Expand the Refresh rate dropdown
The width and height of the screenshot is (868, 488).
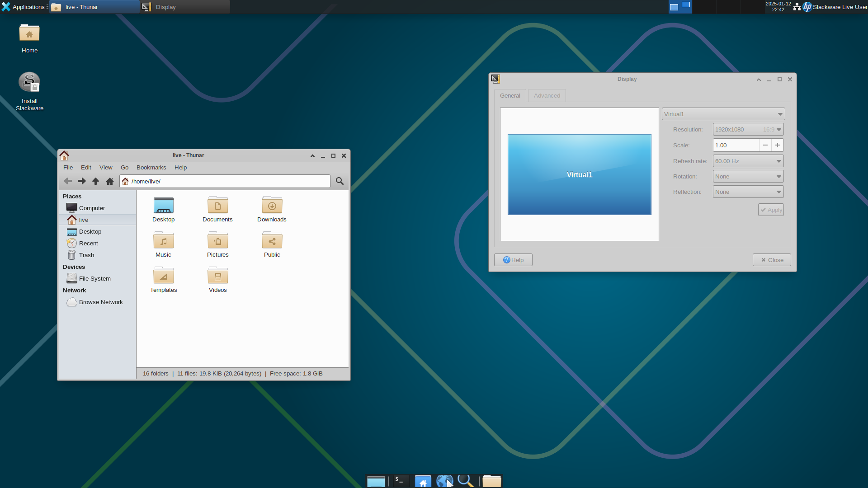click(x=748, y=161)
